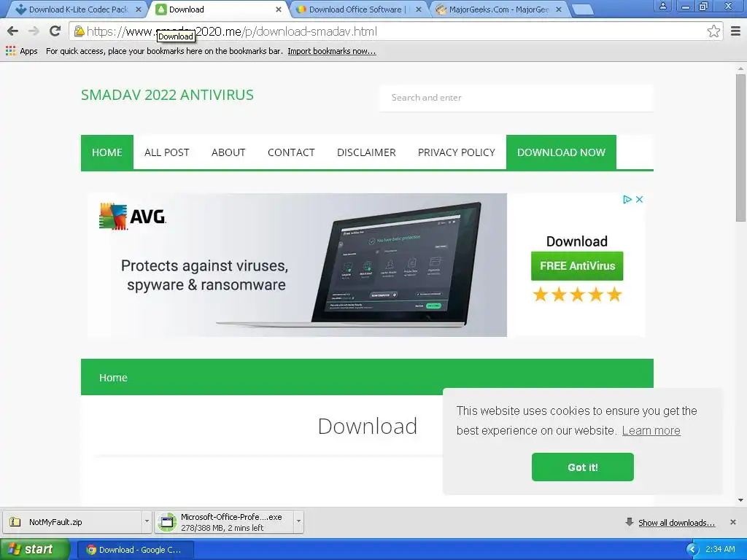Click the download arrow icon beside Show all downloads
Image resolution: width=747 pixels, height=560 pixels.
click(630, 522)
